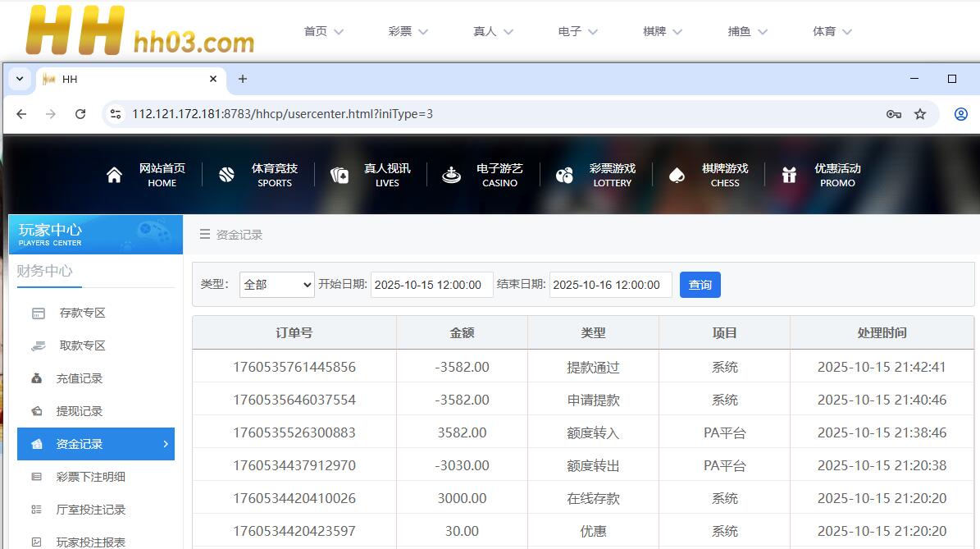The height and width of the screenshot is (549, 980).
Task: Click the blue 查询 button
Action: point(700,285)
